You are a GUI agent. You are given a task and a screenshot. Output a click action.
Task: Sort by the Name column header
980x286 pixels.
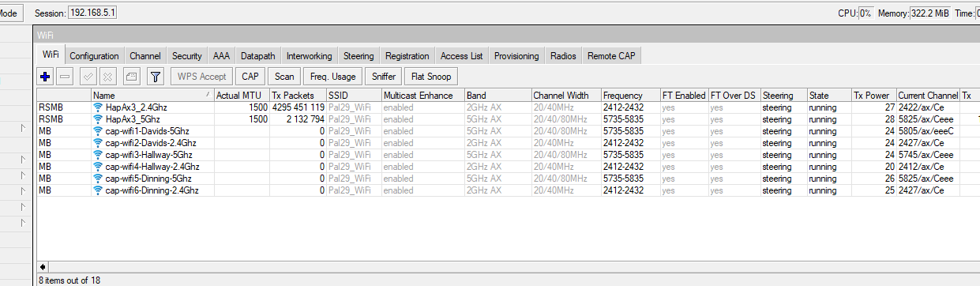[152, 96]
